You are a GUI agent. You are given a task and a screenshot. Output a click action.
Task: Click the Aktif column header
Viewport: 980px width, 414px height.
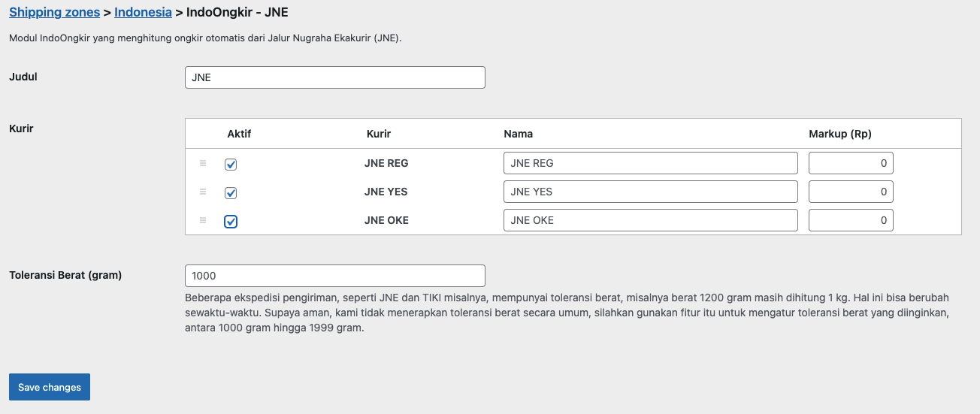pyautogui.click(x=239, y=134)
